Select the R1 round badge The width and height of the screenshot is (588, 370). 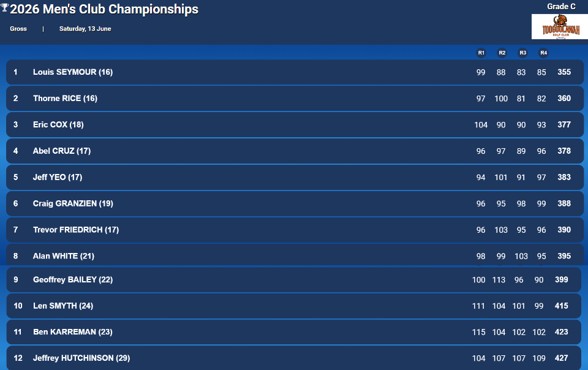pos(481,53)
